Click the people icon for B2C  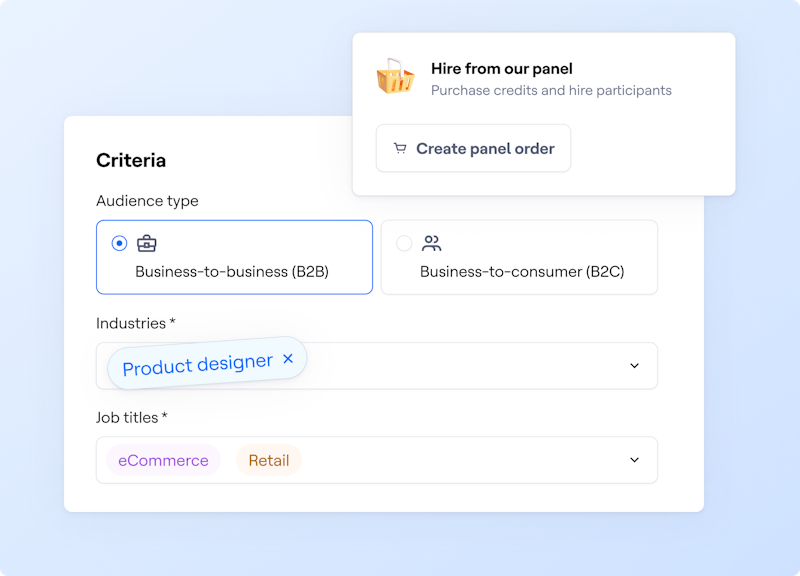(432, 243)
